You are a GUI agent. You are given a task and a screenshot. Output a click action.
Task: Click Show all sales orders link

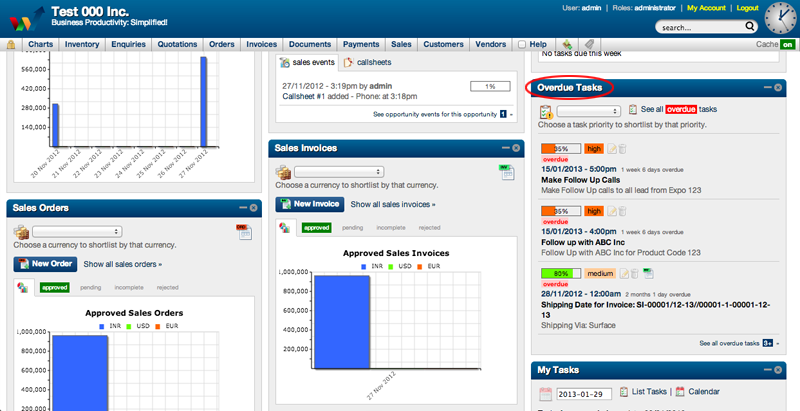point(122,264)
